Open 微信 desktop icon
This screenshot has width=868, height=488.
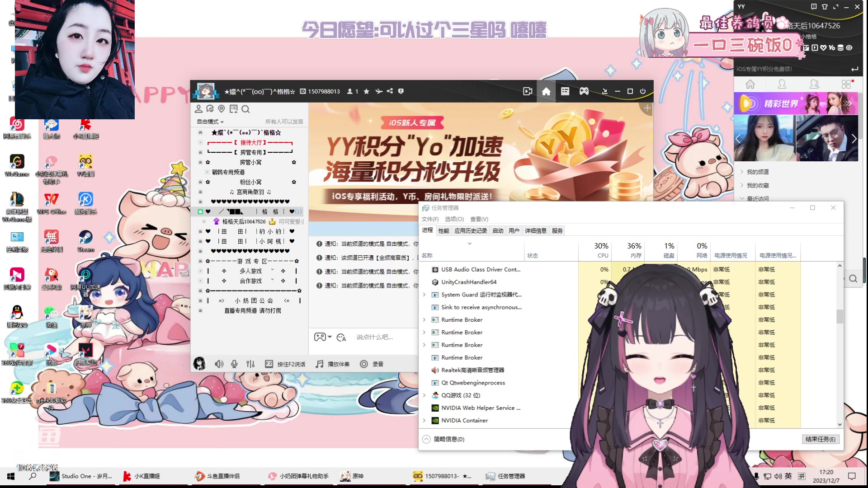52,316
